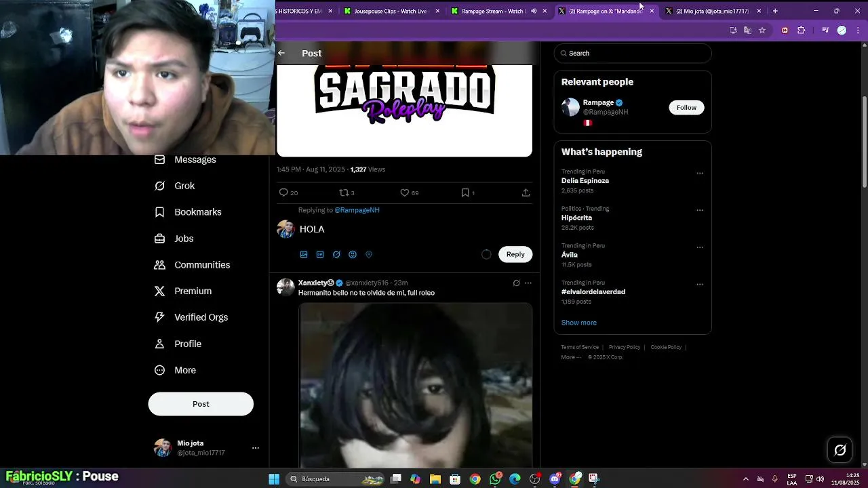This screenshot has height=488, width=868.
Task: Switch to Jousepouse Clips tab
Action: [392, 11]
